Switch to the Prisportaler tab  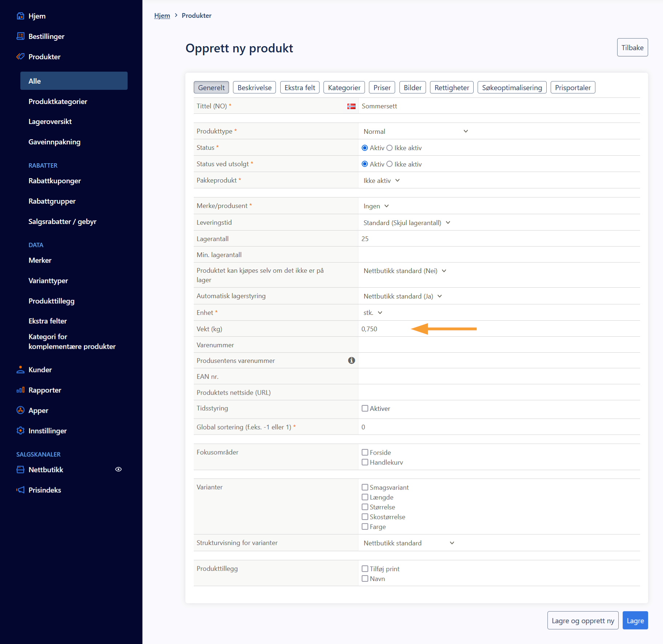click(x=573, y=88)
